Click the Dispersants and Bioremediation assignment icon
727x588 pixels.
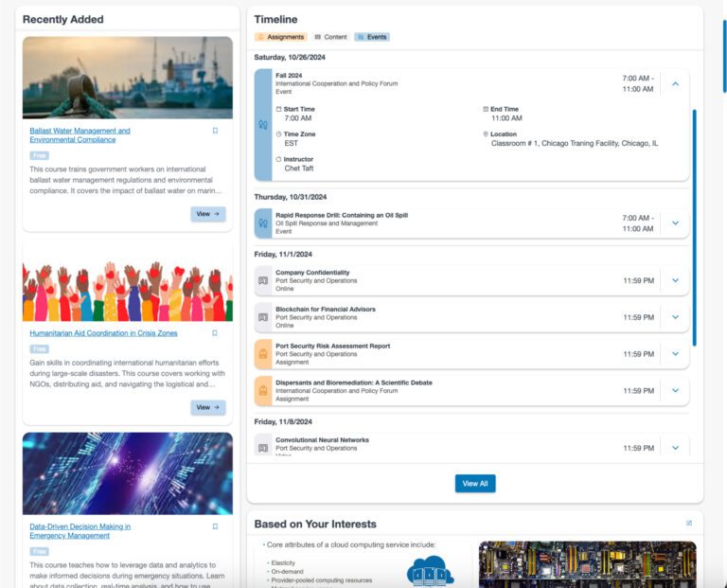point(263,390)
